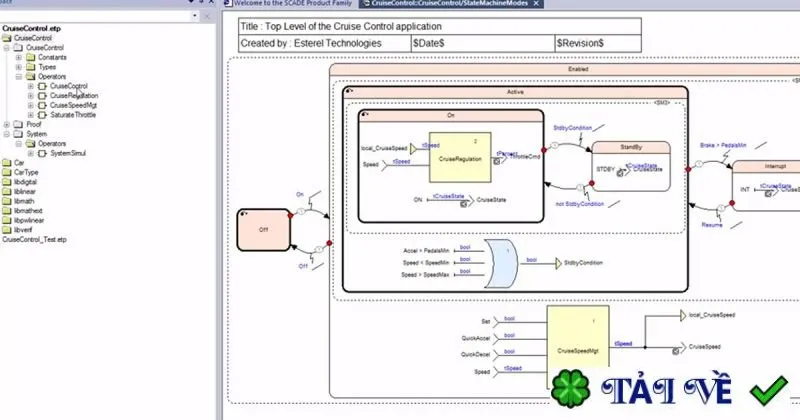Click the Car library folder icon
The height and width of the screenshot is (420, 800).
6,163
